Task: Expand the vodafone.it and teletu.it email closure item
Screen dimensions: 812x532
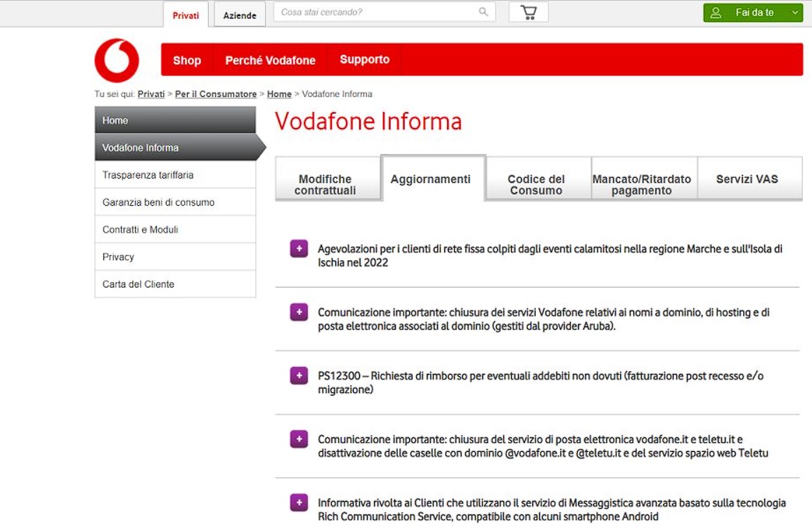Action: (299, 439)
